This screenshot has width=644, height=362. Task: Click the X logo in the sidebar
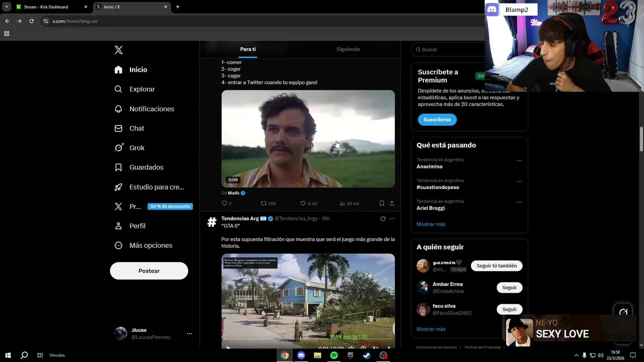point(119,50)
